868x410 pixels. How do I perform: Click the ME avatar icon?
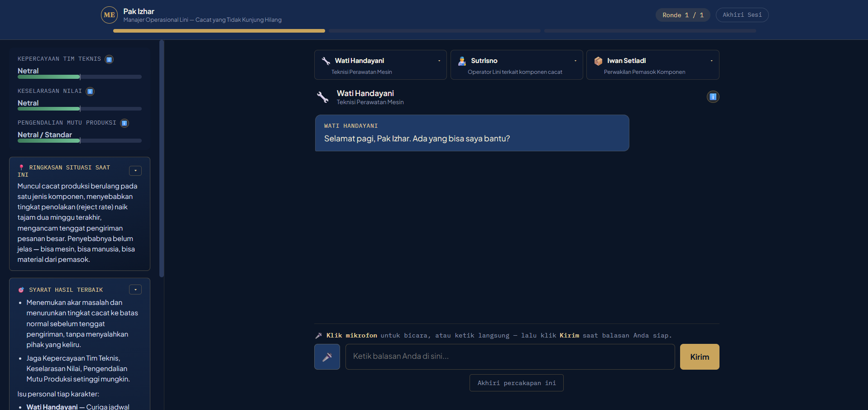point(109,15)
